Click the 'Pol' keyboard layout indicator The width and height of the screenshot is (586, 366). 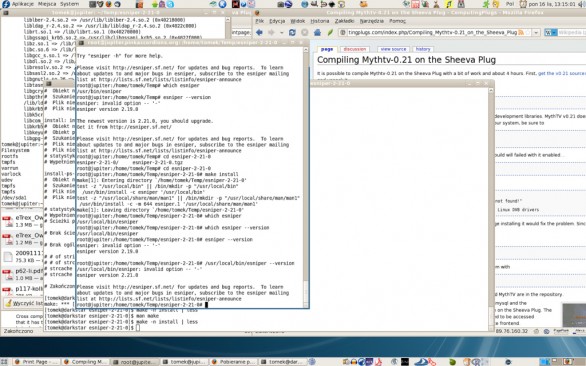(x=510, y=4)
